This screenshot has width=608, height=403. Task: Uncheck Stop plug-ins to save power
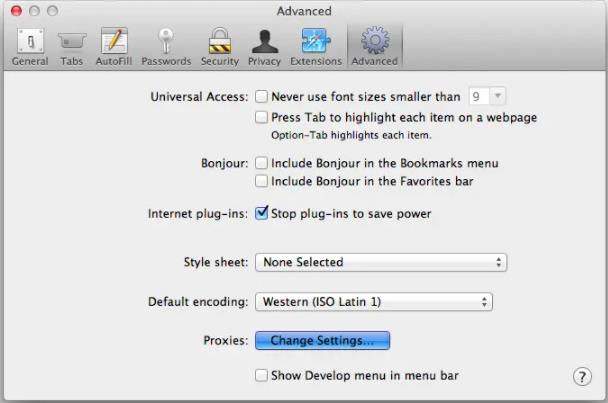click(x=261, y=213)
